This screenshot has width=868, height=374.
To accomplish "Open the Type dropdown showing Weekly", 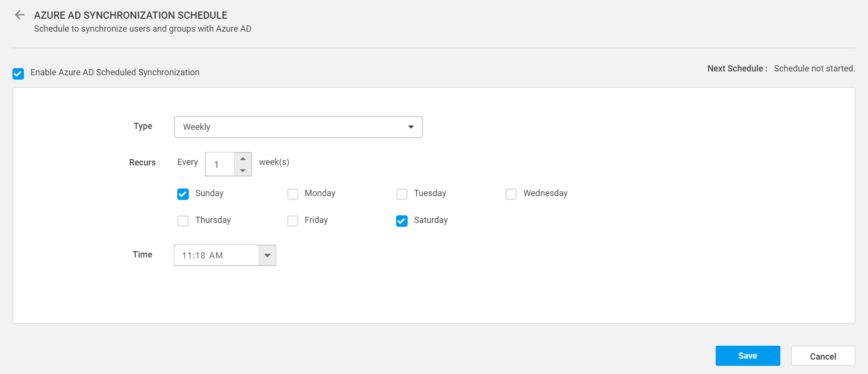I will (298, 127).
